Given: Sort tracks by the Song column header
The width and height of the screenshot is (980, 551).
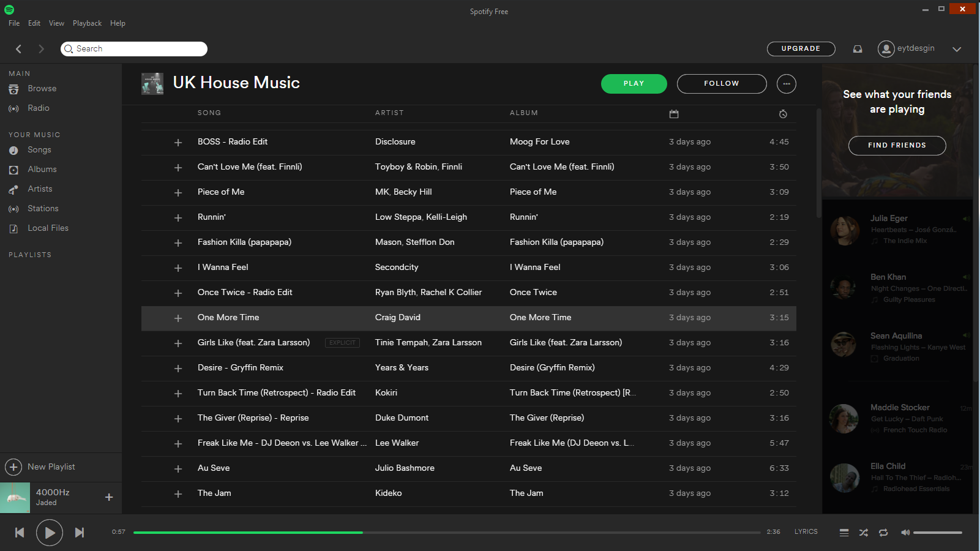Looking at the screenshot, I should [x=209, y=113].
